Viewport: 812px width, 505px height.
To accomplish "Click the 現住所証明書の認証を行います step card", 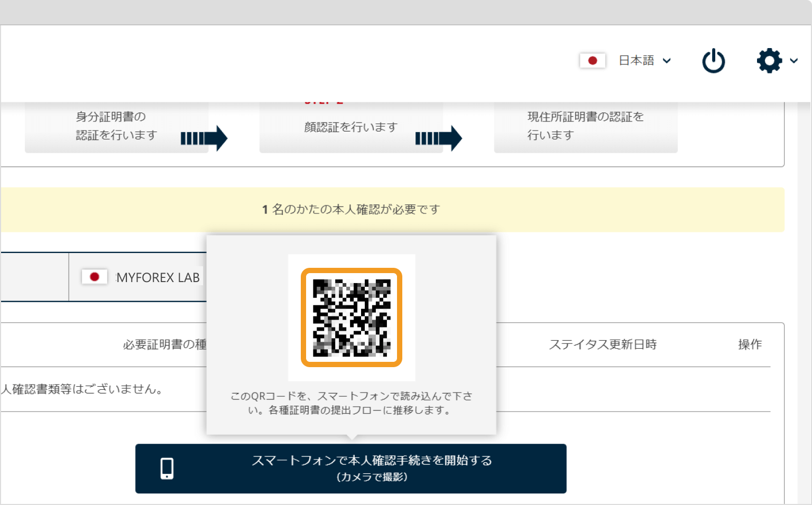I will pos(586,127).
